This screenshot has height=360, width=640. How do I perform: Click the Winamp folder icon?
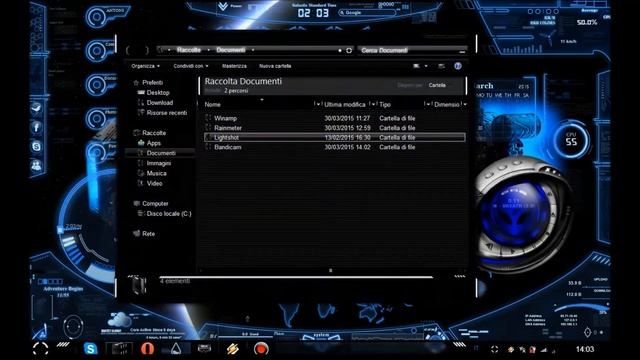coord(208,118)
